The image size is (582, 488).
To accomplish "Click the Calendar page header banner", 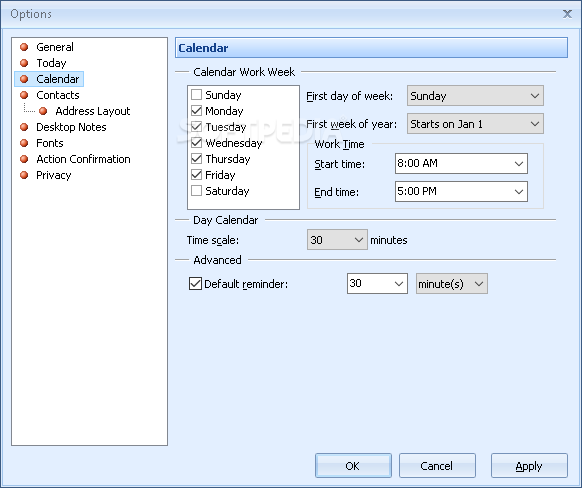I will point(371,48).
